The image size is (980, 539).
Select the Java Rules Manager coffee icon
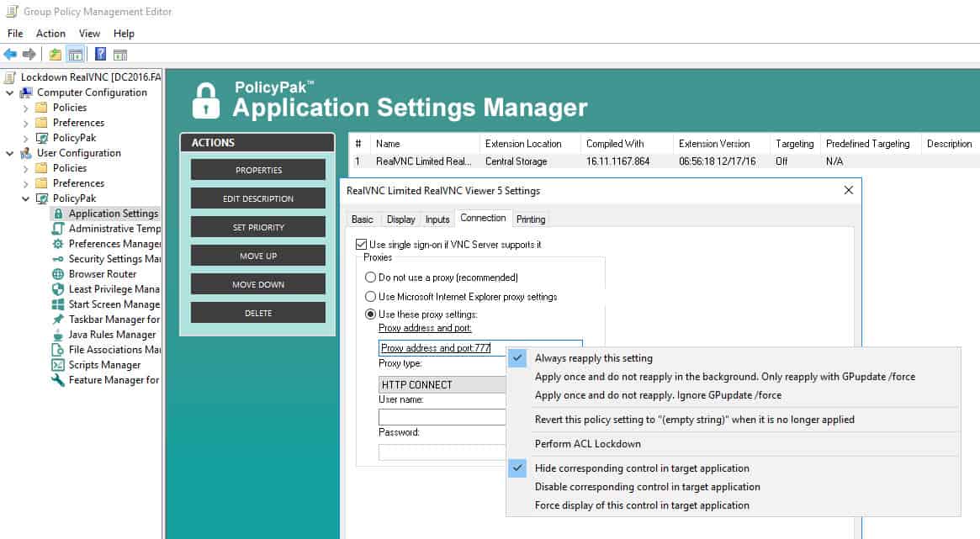pos(58,335)
